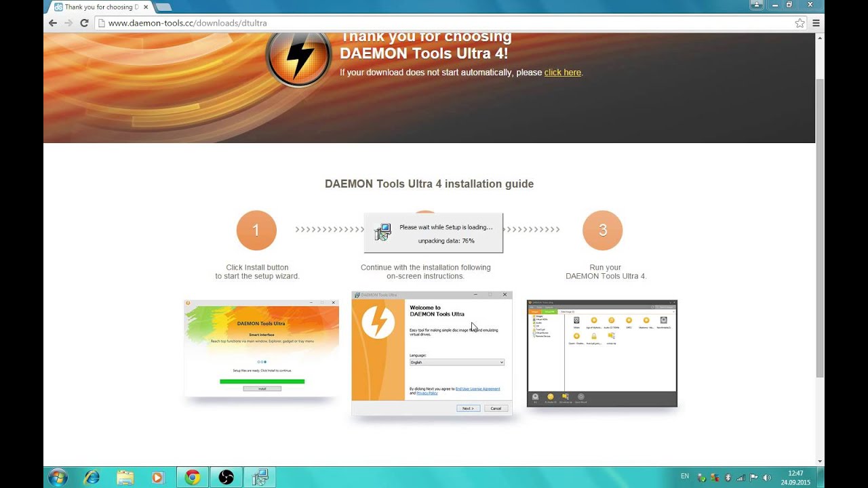Click the address bar URL field
Viewport: 868px width, 488px height.
point(441,23)
